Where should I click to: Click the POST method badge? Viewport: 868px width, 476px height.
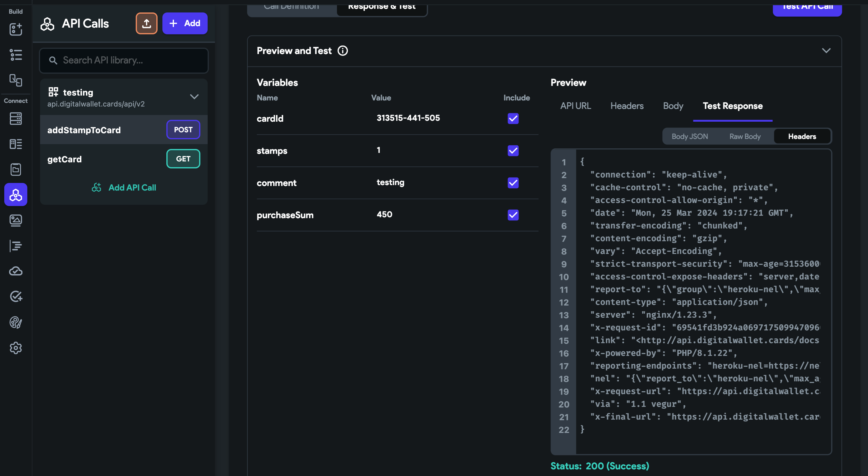pyautogui.click(x=183, y=130)
